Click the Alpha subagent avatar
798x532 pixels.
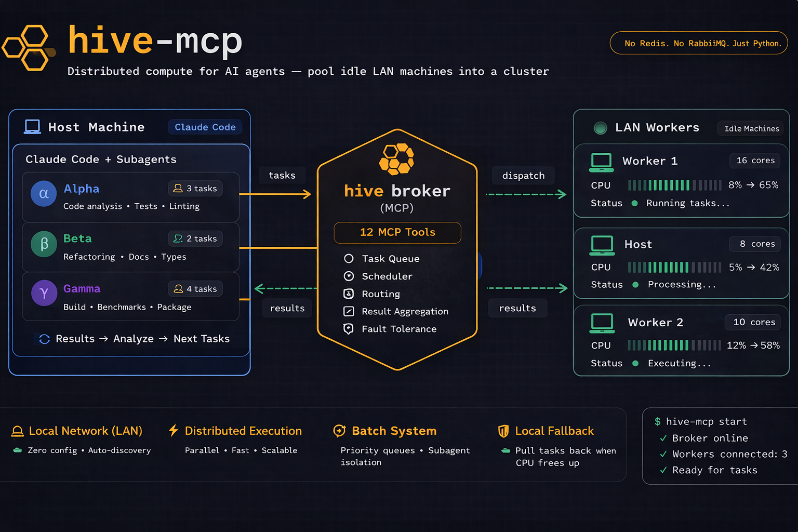(x=43, y=193)
